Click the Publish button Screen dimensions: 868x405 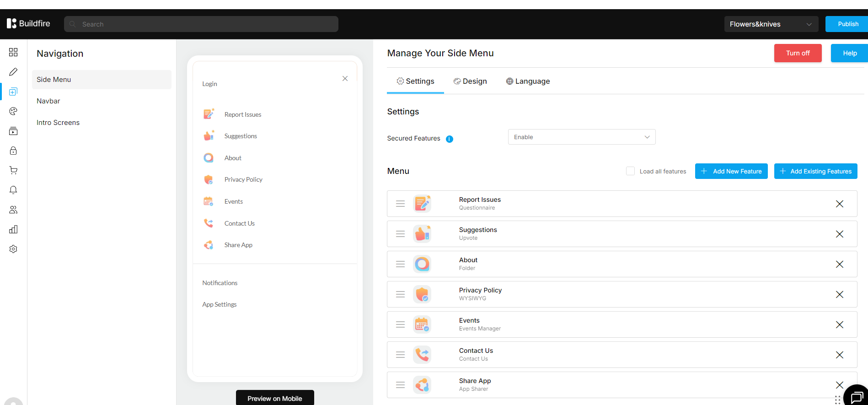[x=847, y=24]
